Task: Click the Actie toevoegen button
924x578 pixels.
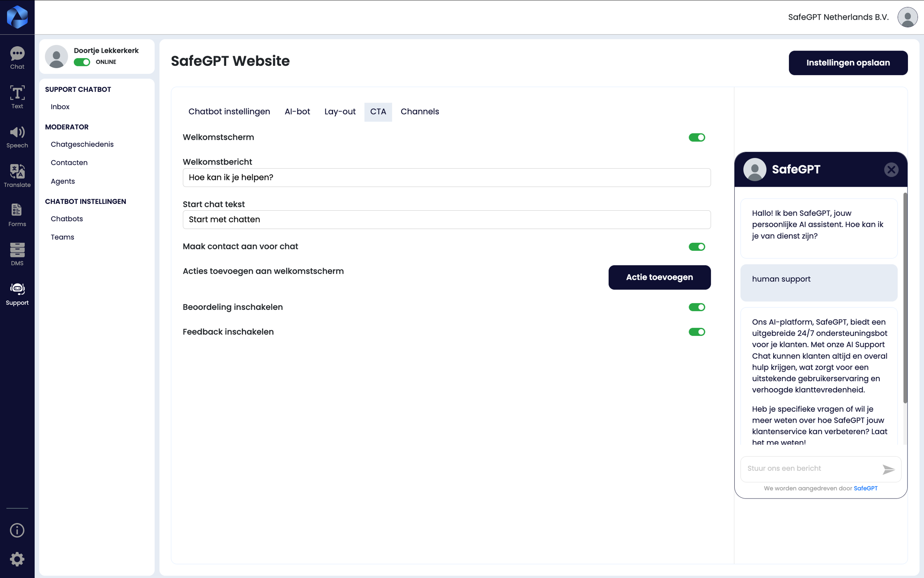Action: point(659,277)
